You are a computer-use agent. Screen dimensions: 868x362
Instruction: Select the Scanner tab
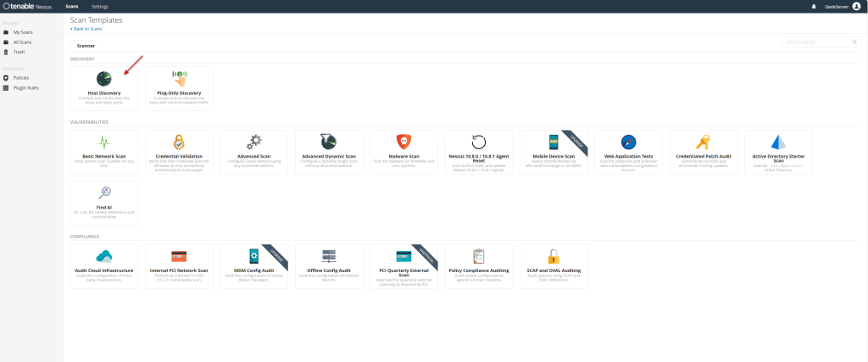pos(87,46)
